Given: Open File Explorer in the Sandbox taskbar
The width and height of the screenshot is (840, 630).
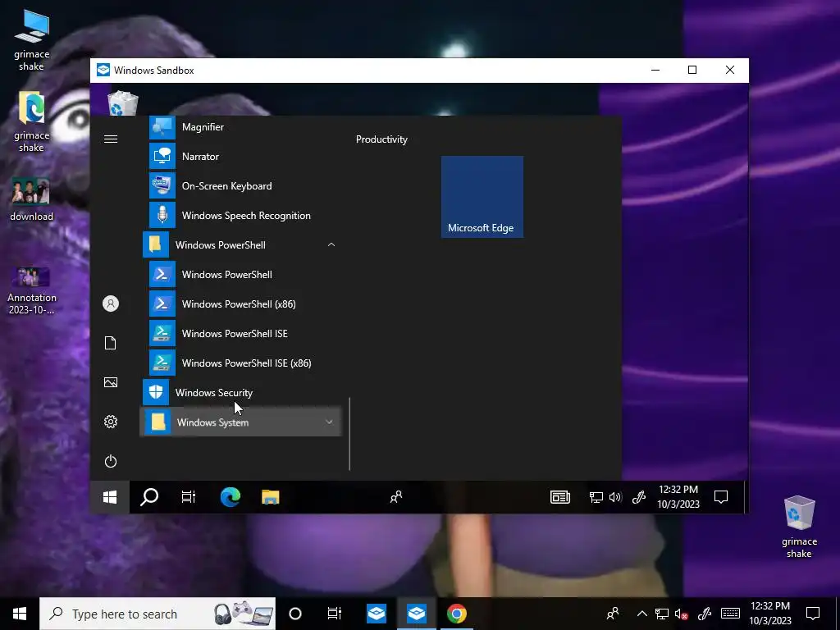Looking at the screenshot, I should (x=271, y=497).
